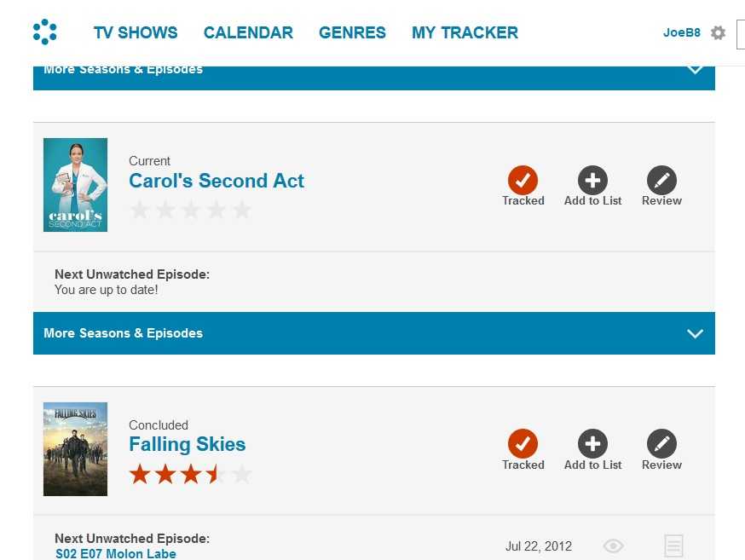Click the Falling Skies poster thumbnail
The width and height of the screenshot is (745, 560).
click(75, 449)
